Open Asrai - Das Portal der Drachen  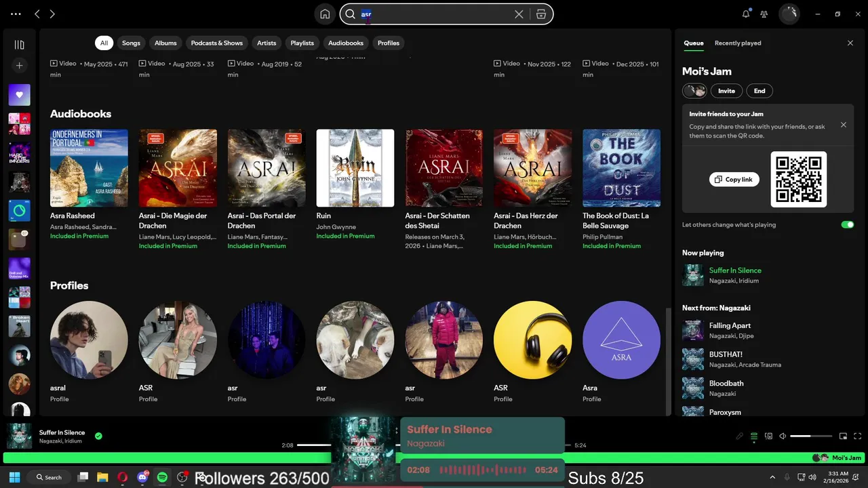pos(267,168)
